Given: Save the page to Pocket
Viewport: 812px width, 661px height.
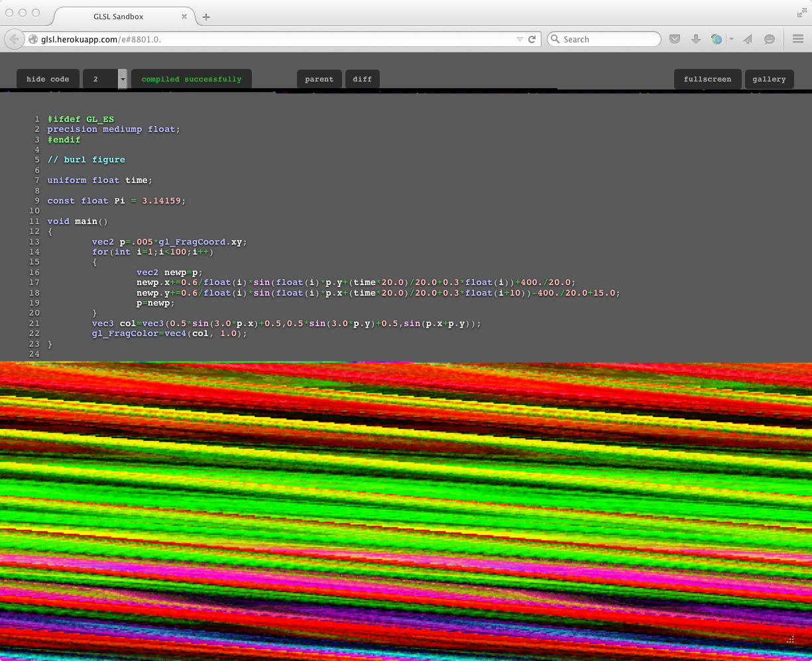Looking at the screenshot, I should pyautogui.click(x=675, y=40).
